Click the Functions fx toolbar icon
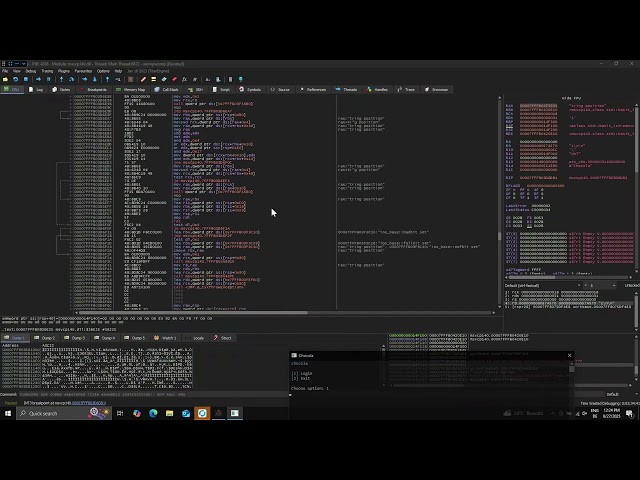This screenshot has height=480, width=640. (x=184, y=79)
